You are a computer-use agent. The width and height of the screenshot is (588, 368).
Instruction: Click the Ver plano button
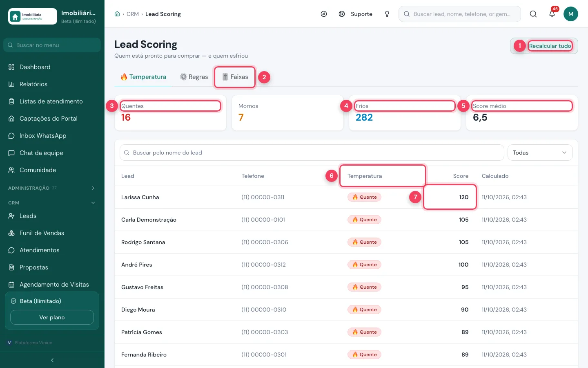pos(52,317)
